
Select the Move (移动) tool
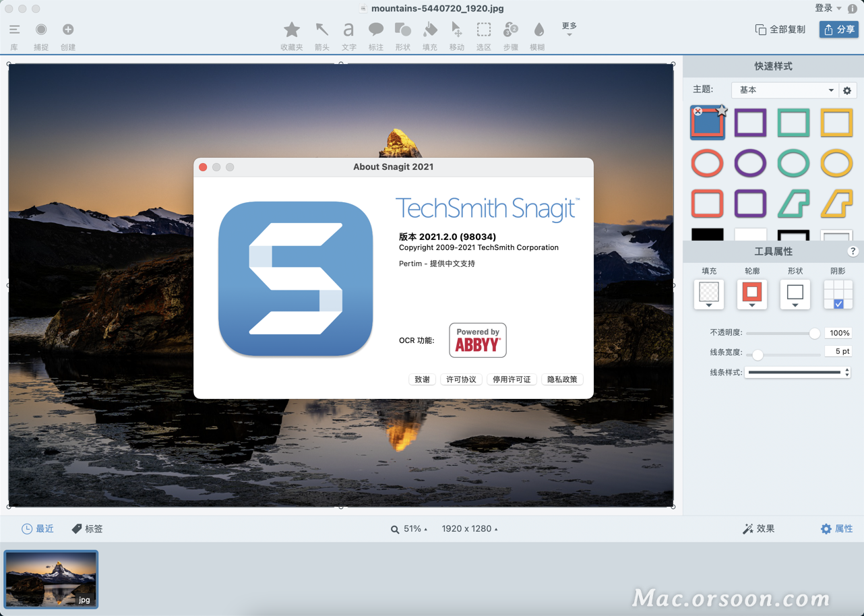[457, 30]
